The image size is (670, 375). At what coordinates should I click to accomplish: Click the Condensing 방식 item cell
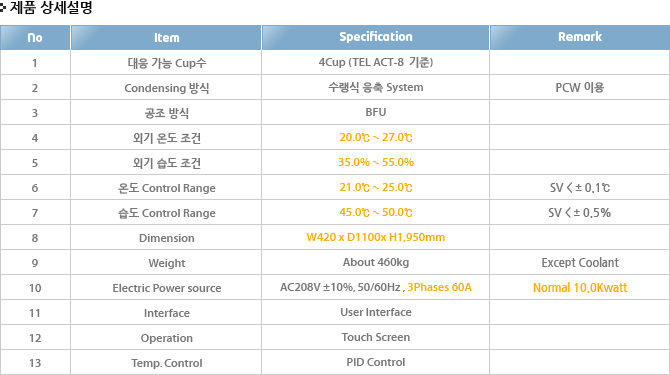[166, 88]
